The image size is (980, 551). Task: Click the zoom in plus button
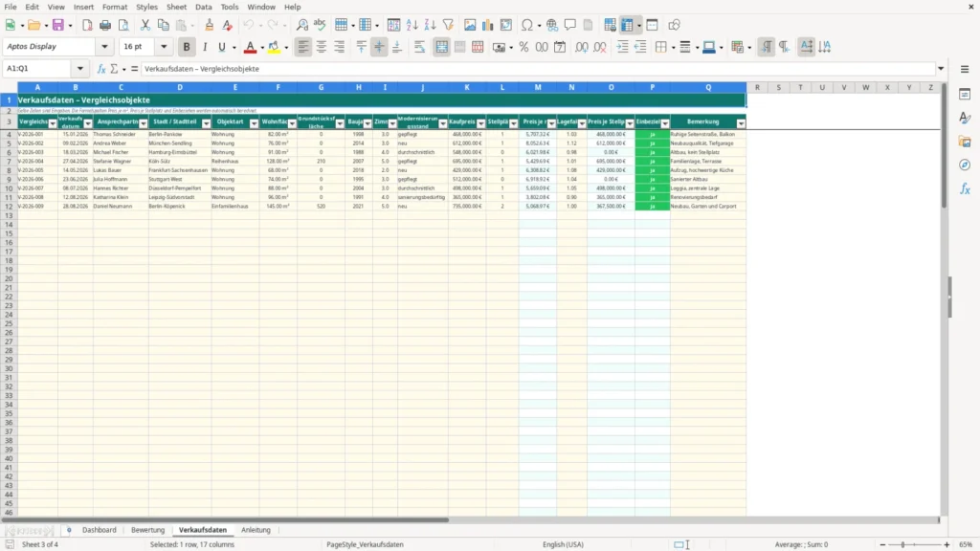(x=947, y=544)
